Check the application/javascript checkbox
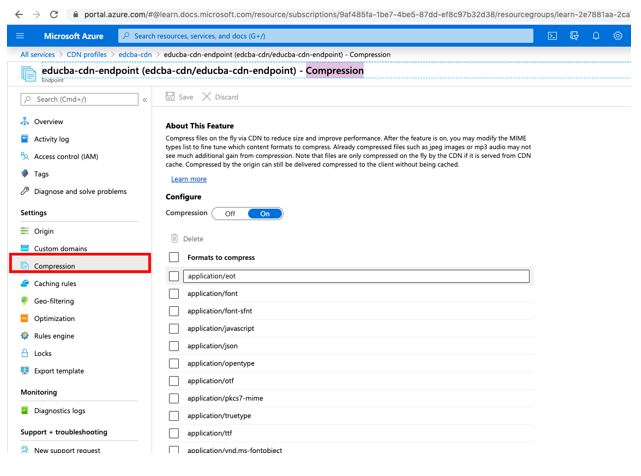641x476 pixels. tap(174, 328)
